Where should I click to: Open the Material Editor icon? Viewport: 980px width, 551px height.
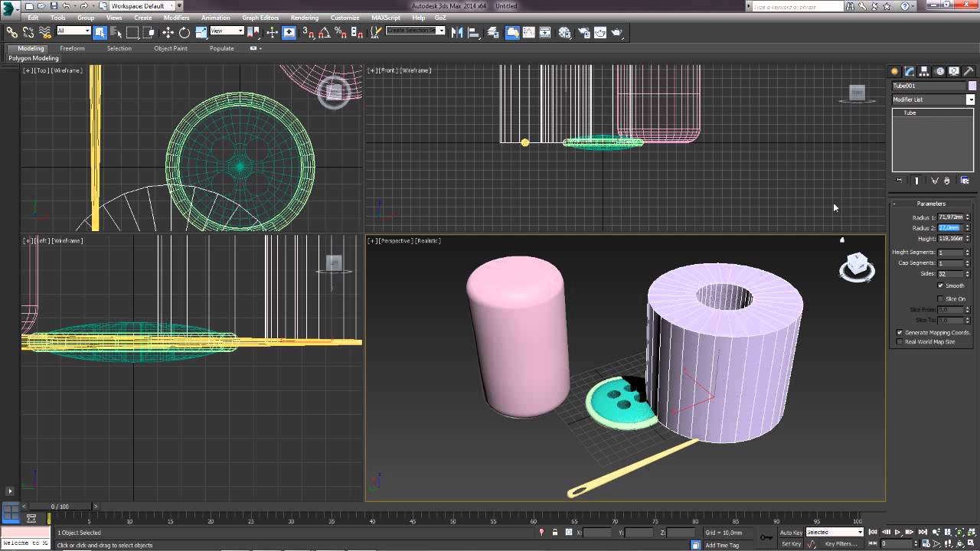[x=565, y=32]
